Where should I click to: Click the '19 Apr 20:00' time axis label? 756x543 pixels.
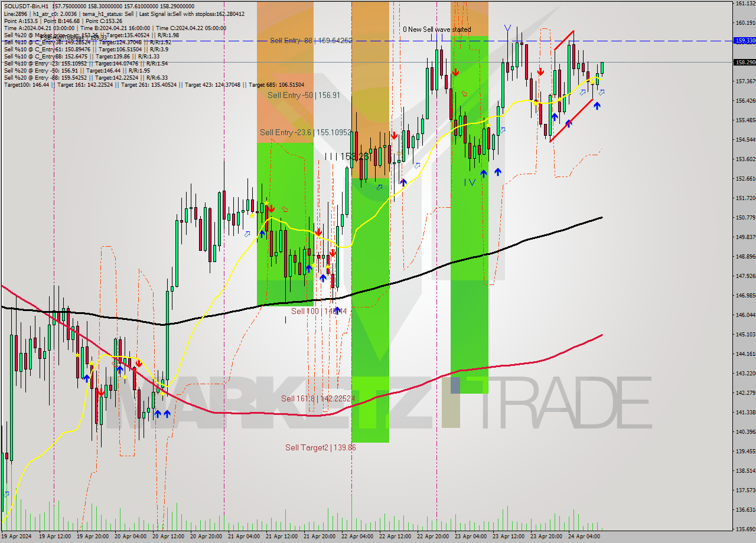pos(93,537)
